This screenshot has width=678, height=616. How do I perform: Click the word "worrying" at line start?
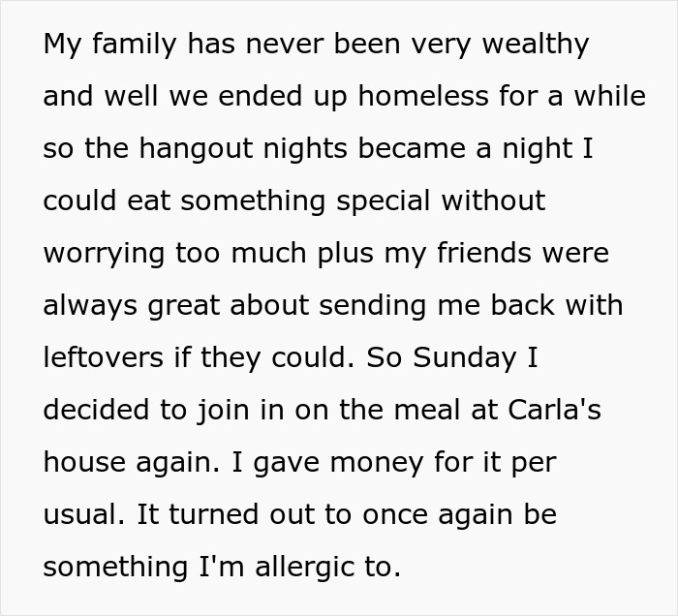pos(104,254)
